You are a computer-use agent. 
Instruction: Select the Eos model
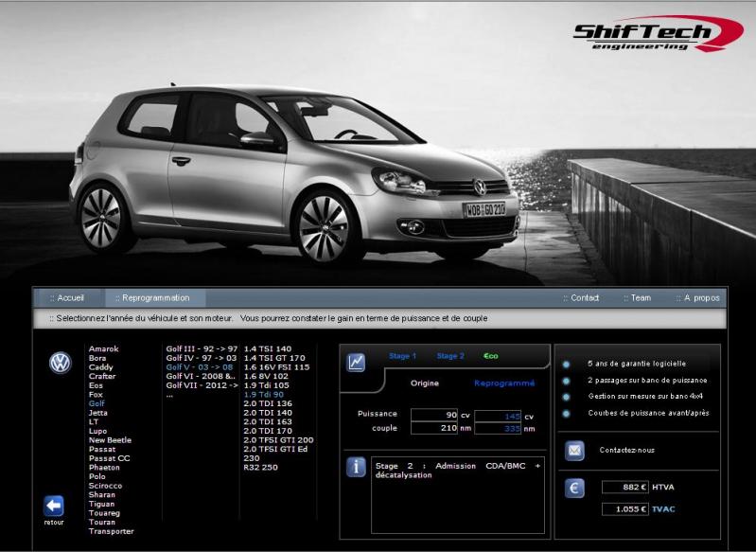point(96,385)
